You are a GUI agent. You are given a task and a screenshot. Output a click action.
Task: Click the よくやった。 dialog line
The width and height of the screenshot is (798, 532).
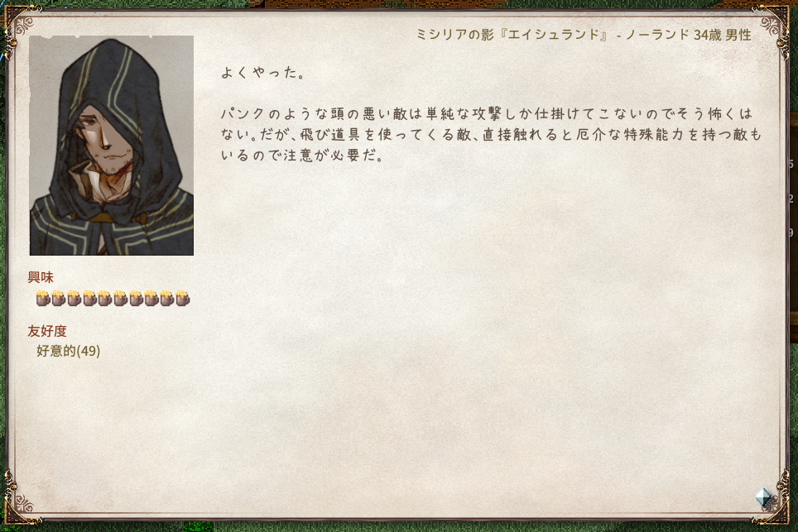[263, 73]
